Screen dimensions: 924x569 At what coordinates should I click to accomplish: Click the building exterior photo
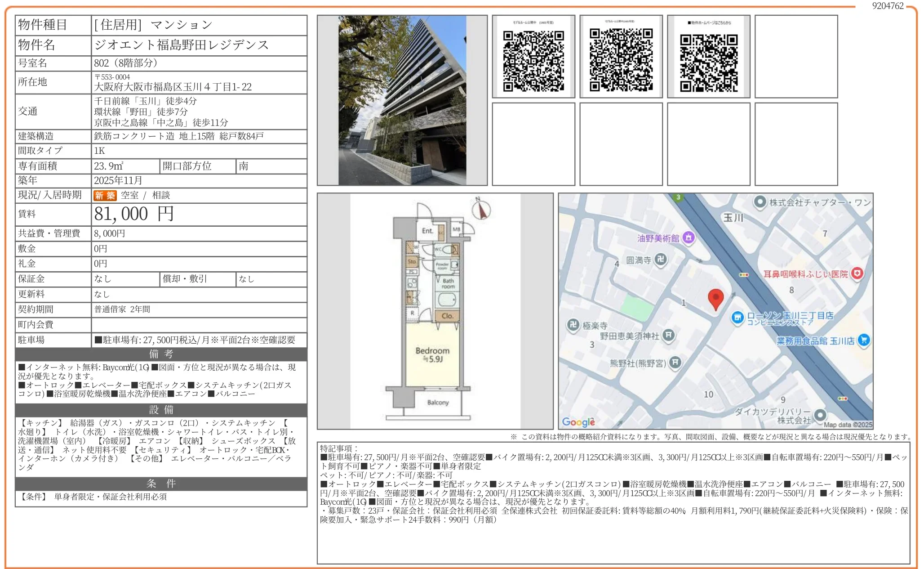point(402,100)
